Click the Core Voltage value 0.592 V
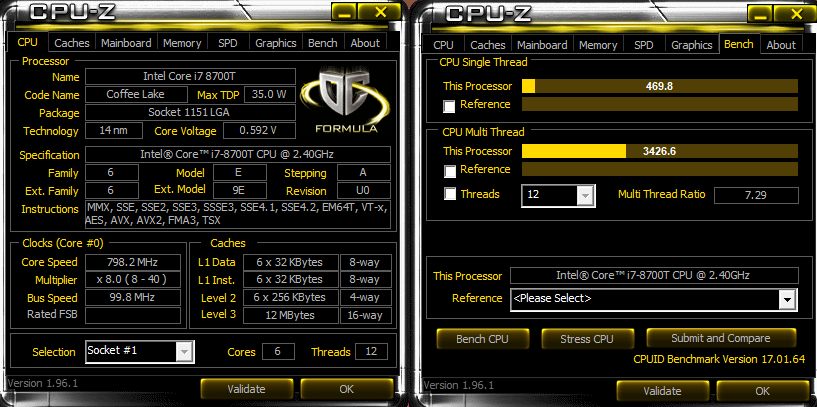817x407 pixels. coord(259,130)
